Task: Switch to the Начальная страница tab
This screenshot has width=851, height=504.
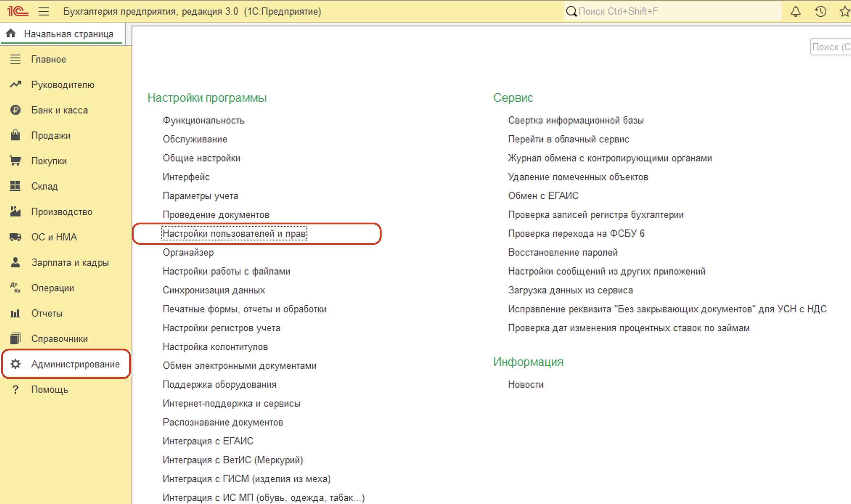Action: (x=68, y=34)
